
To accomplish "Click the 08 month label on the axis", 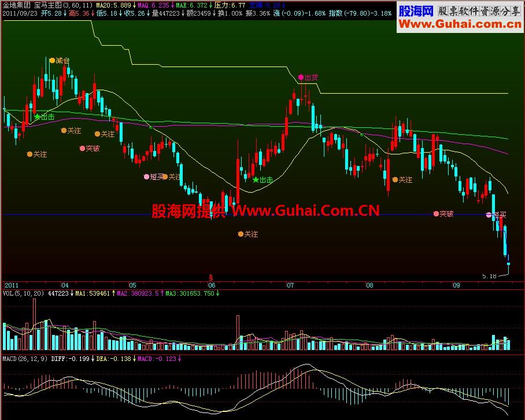I will [x=369, y=285].
